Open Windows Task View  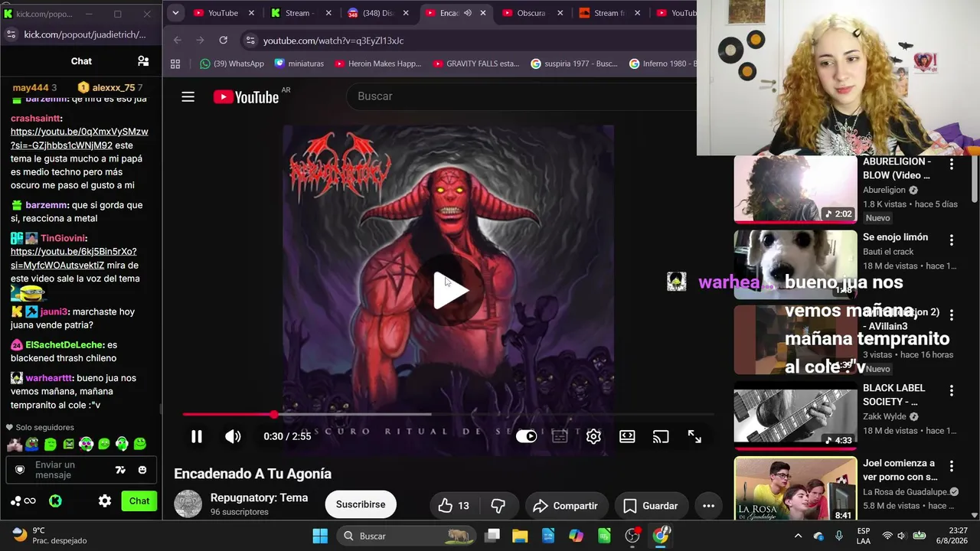[492, 536]
